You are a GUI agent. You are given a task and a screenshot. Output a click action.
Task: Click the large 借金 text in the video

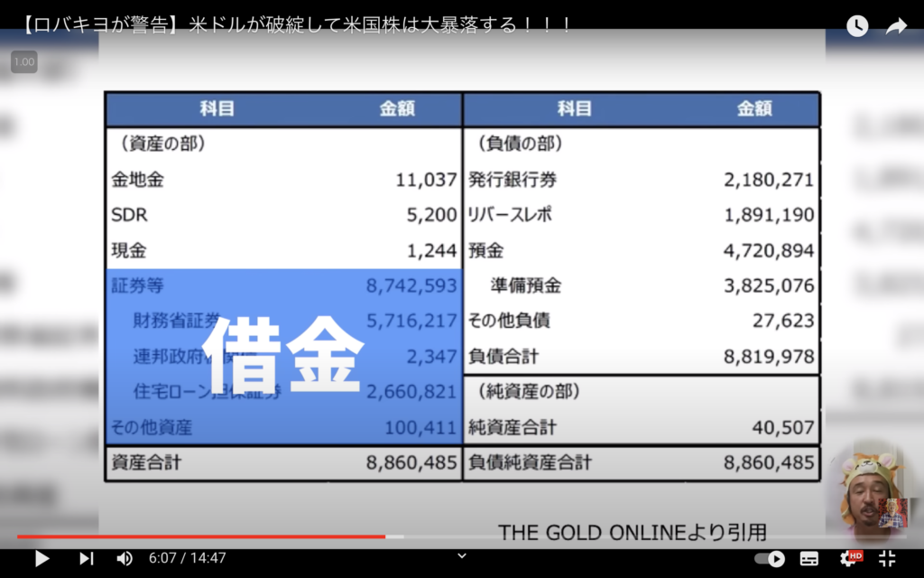(x=282, y=352)
